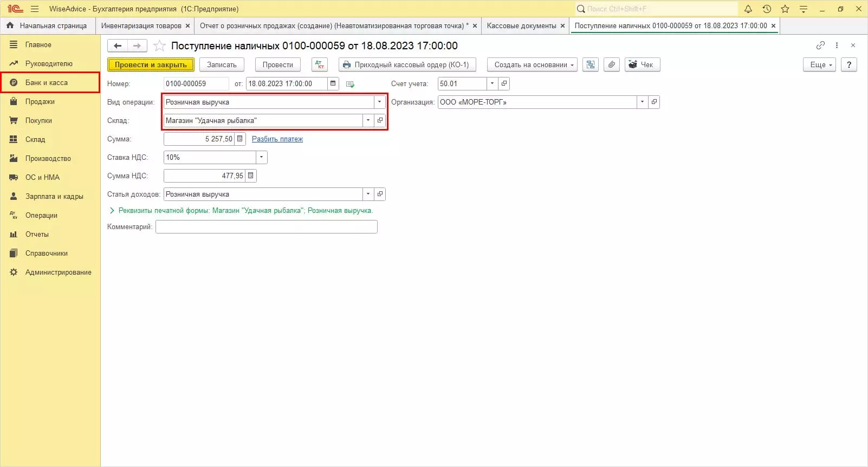Viewport: 868px width, 467px height.
Task: Click the Разбить платеж link
Action: pyautogui.click(x=277, y=139)
